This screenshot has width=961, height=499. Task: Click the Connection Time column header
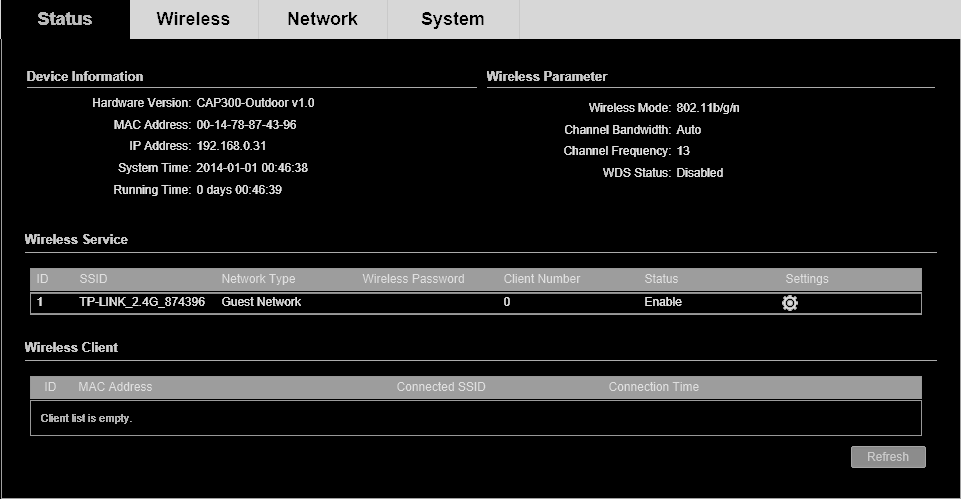(x=654, y=387)
